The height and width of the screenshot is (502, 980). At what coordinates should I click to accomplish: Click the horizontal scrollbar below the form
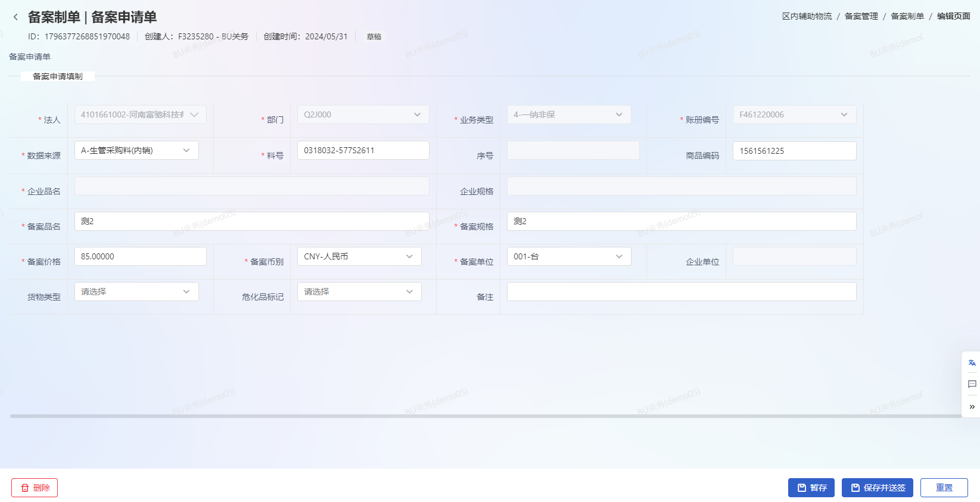[x=486, y=416]
